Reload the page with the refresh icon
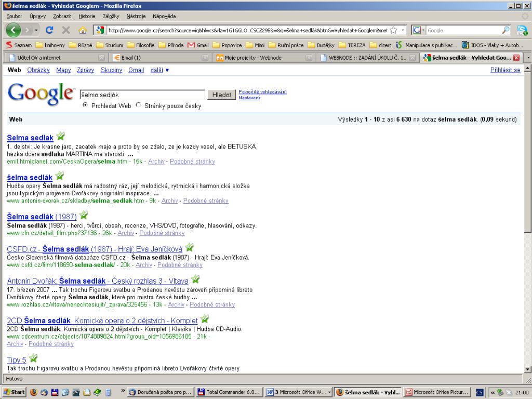Viewport: 532px width, 399px height. tap(49, 30)
